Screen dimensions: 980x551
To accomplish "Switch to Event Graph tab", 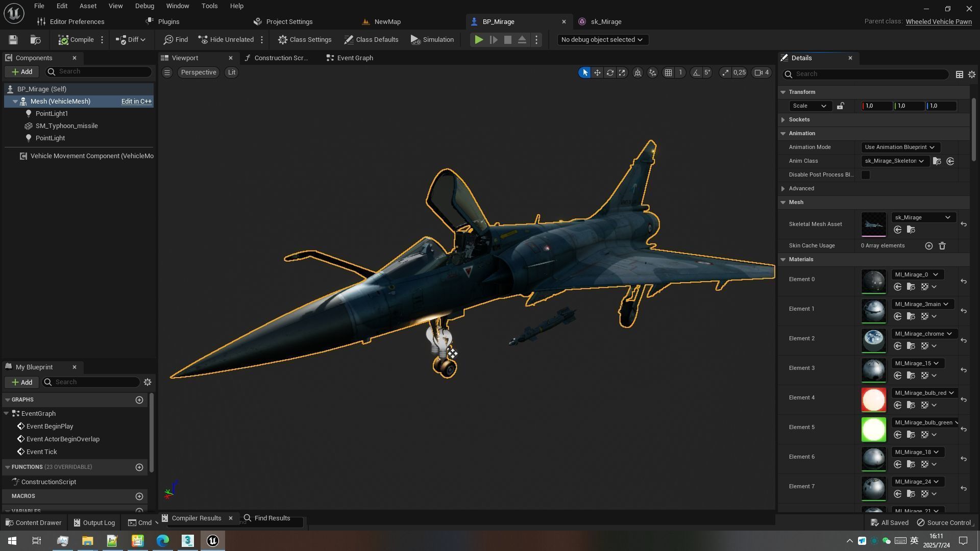I will 350,58.
